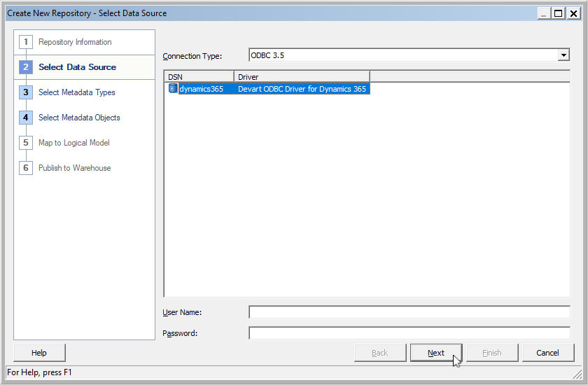This screenshot has height=385, width=588.
Task: Click step 3 number box
Action: tap(26, 92)
